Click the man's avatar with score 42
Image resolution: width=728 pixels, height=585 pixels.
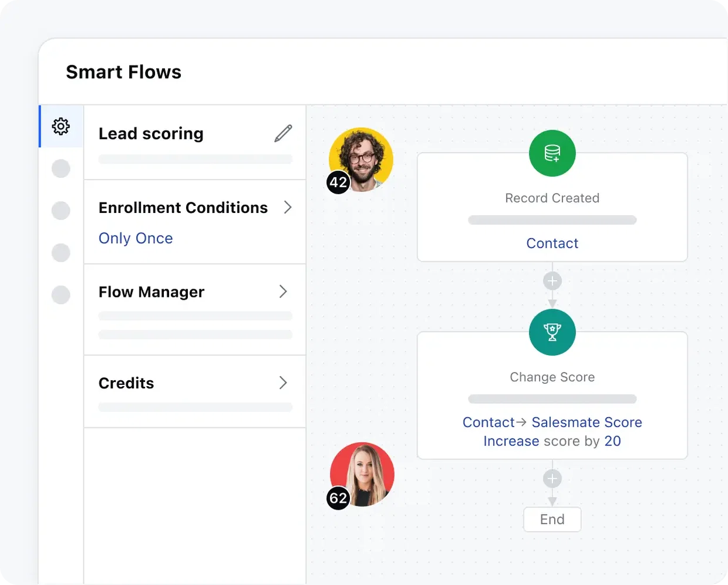point(361,159)
